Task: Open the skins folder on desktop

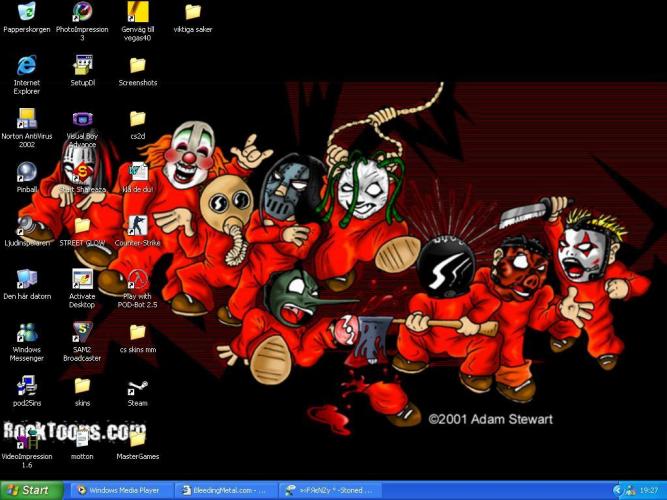Action: point(82,386)
